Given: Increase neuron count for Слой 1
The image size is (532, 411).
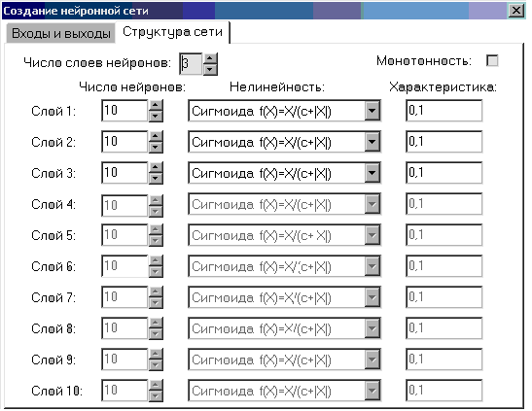Looking at the screenshot, I should [x=156, y=105].
